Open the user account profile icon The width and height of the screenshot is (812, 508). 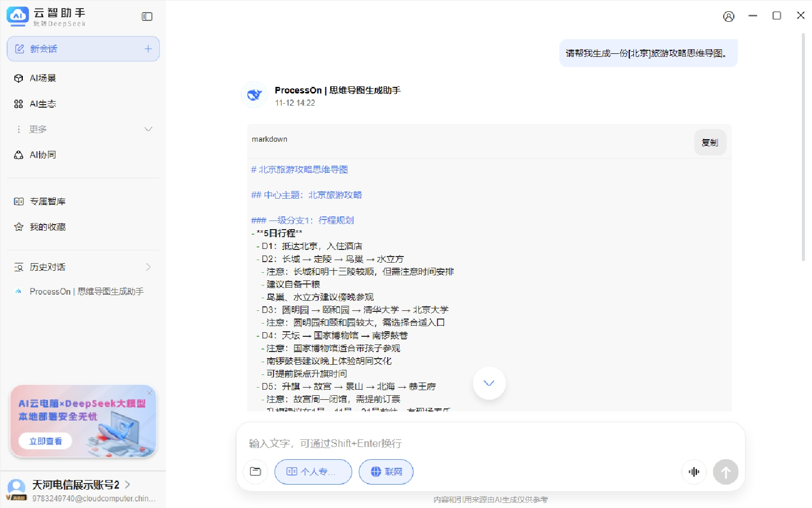click(x=728, y=16)
